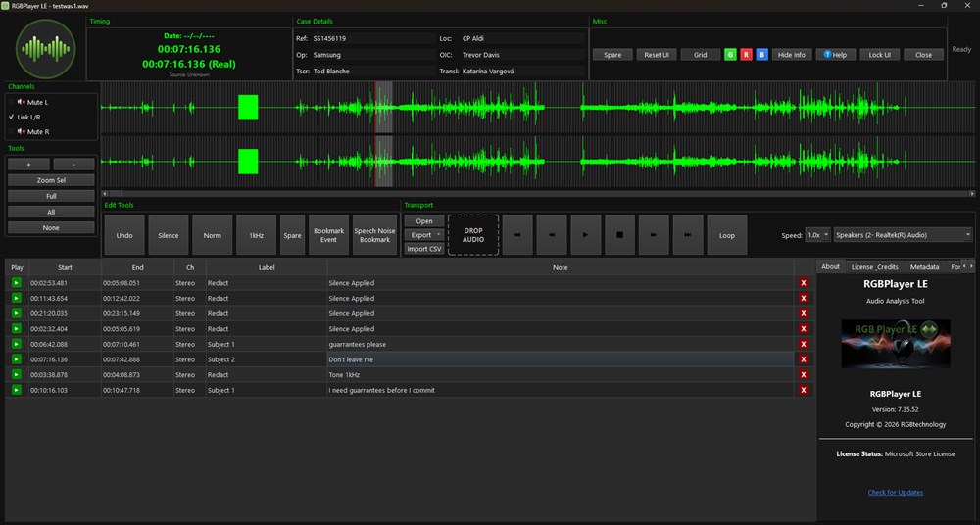Open the Speed 1.0x dropdown
980x525 pixels.
[x=817, y=235]
